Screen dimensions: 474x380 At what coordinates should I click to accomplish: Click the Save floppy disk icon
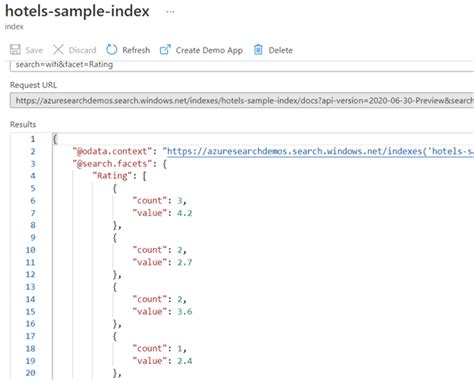click(x=15, y=50)
